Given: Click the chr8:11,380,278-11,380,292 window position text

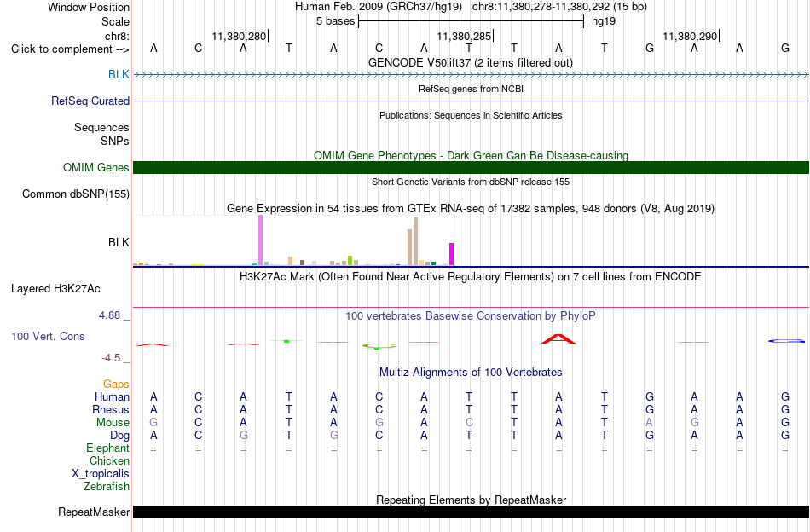Looking at the screenshot, I should [559, 7].
